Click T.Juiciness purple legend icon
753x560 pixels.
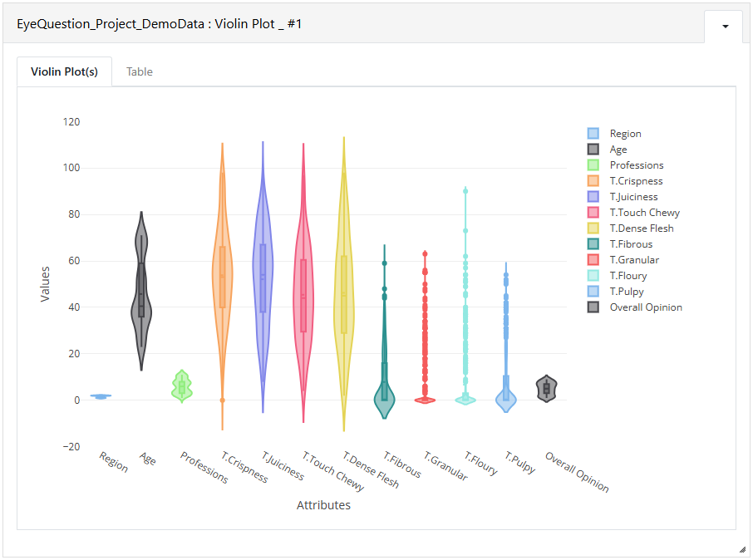click(593, 196)
